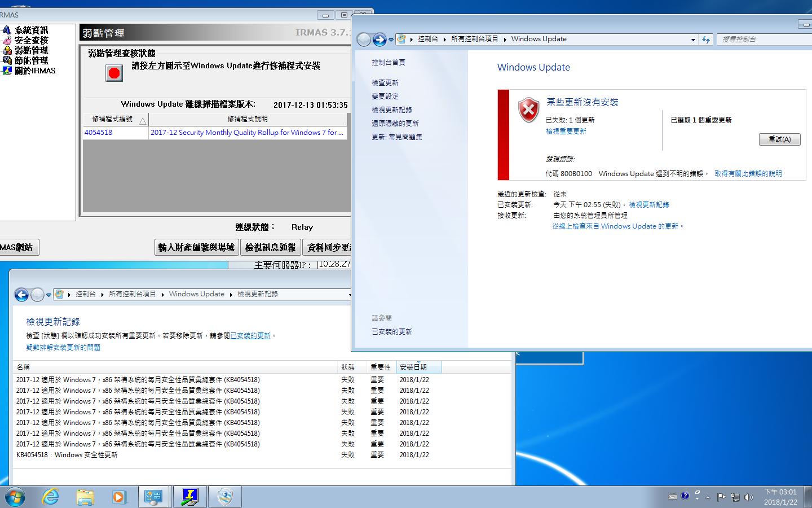
Task: Sort update history by 名稱 column
Action: (175, 367)
